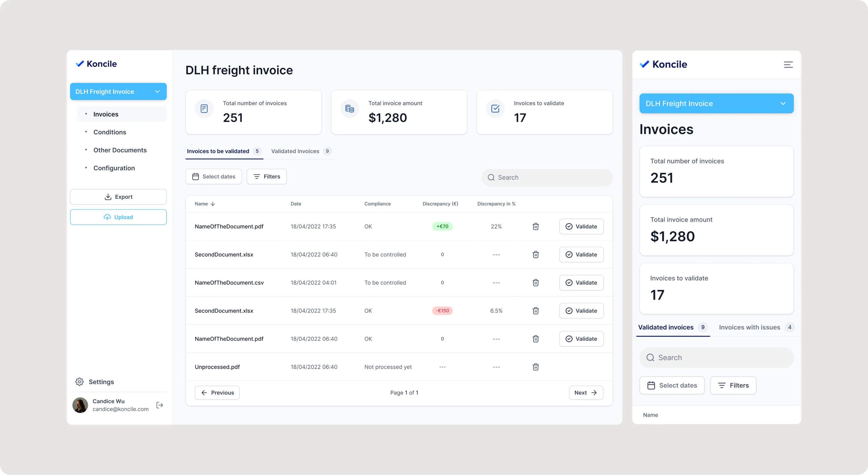Click trash icon for NameOfTheDocument.csv row

coord(536,283)
